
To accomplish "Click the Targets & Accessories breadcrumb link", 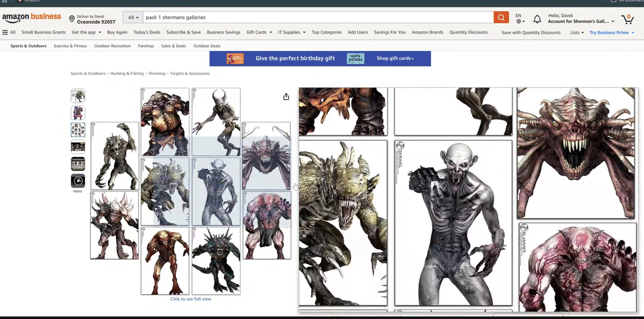I will pyautogui.click(x=190, y=73).
